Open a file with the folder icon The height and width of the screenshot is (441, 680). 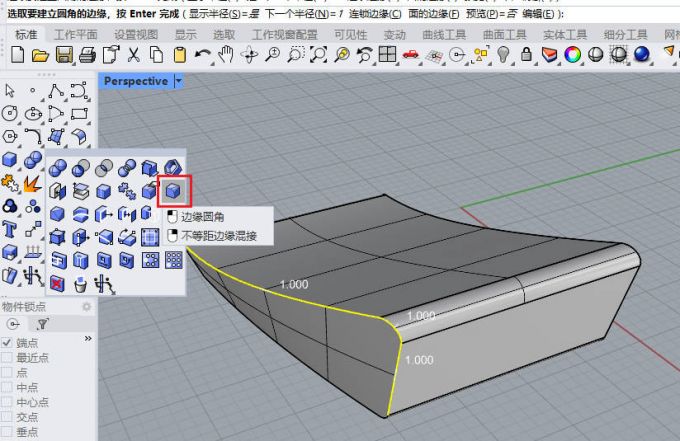pyautogui.click(x=40, y=56)
